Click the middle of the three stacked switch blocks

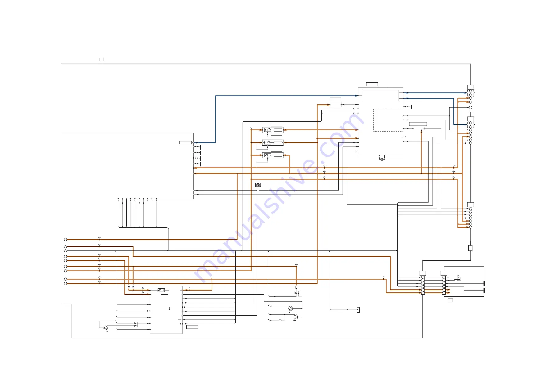(273, 142)
